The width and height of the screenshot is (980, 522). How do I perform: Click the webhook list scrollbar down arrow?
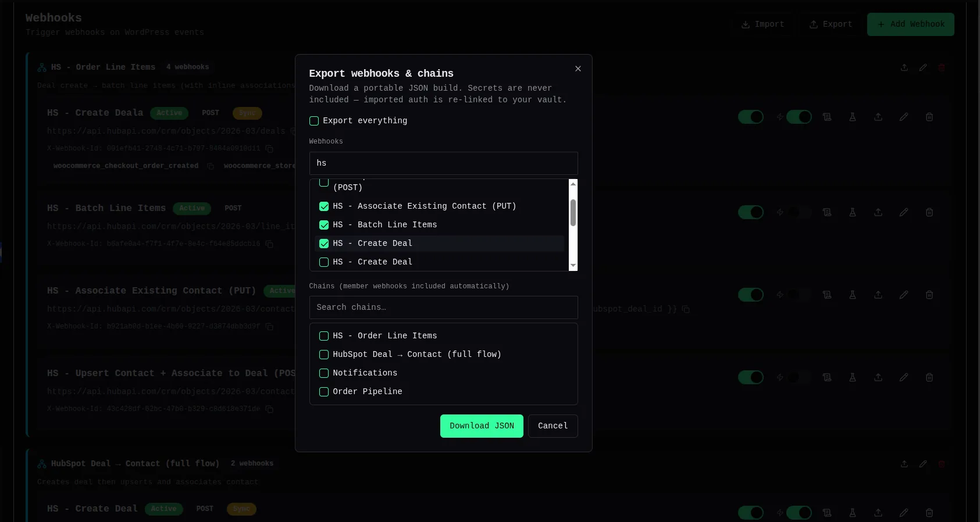pyautogui.click(x=573, y=266)
